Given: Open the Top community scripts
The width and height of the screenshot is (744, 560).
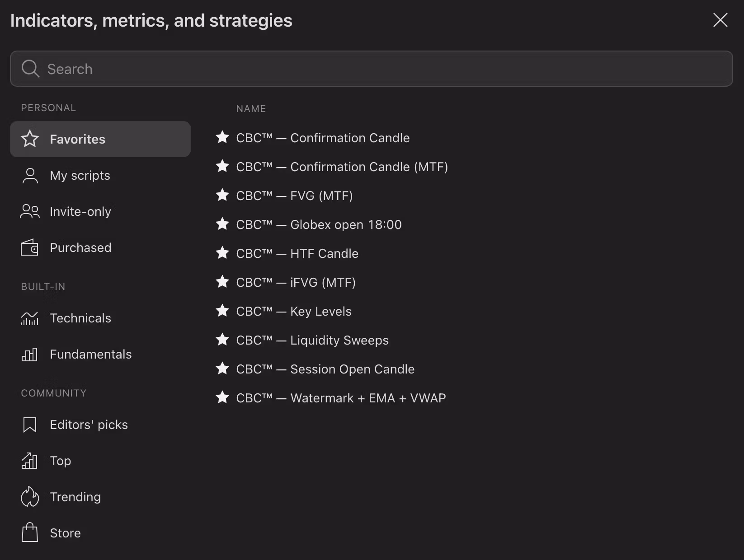Looking at the screenshot, I should (61, 461).
